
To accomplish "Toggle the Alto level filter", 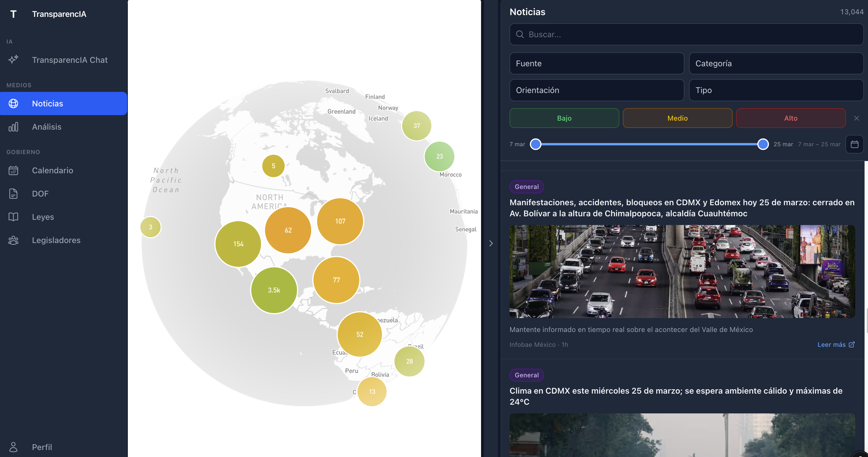I will tap(790, 118).
